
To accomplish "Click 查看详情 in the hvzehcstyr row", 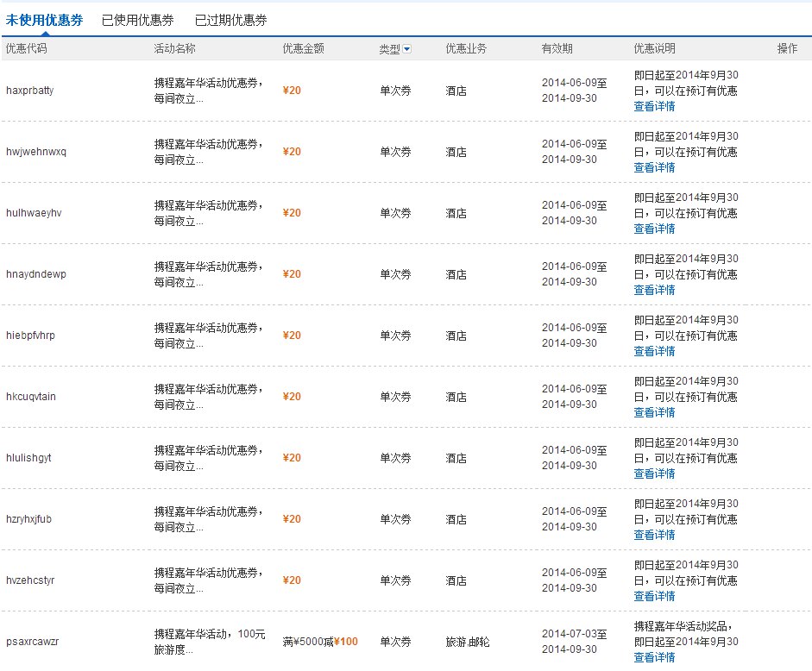I will click(x=654, y=596).
